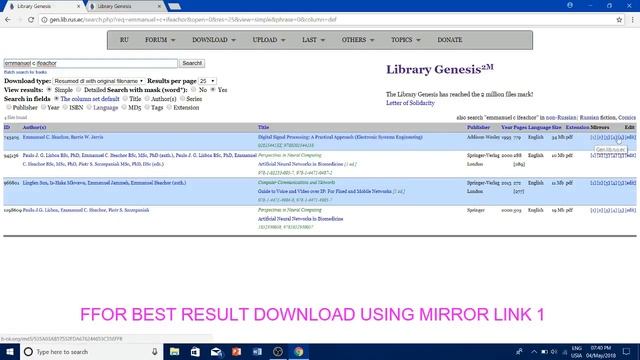
Task: Select the Series search field radio
Action: point(182,98)
